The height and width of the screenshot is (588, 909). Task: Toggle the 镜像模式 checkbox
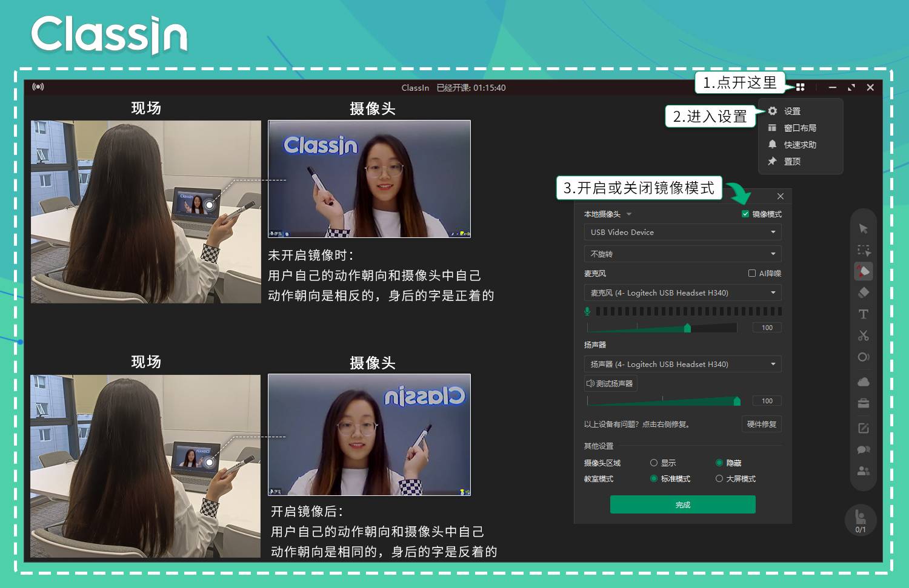pyautogui.click(x=745, y=214)
